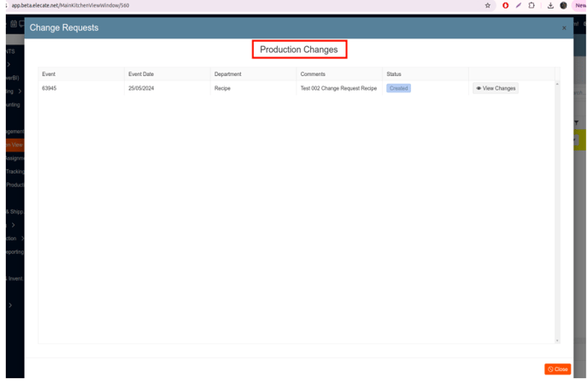
Task: Click the Change Requests dialog title
Action: [x=64, y=27]
